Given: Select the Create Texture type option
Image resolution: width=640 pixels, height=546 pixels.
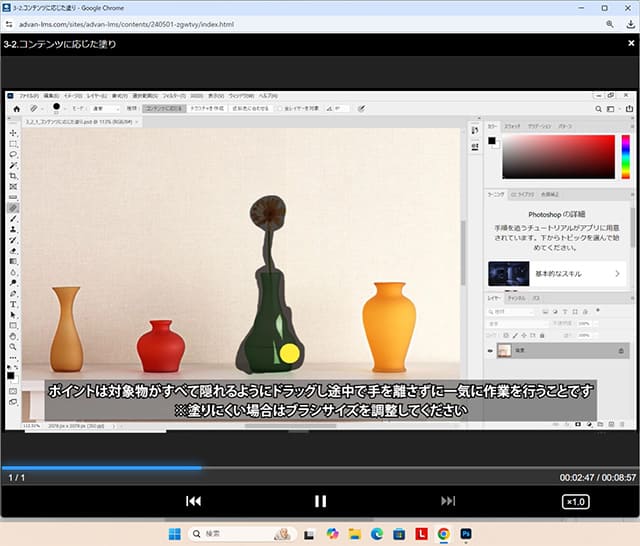Looking at the screenshot, I should coord(207,109).
